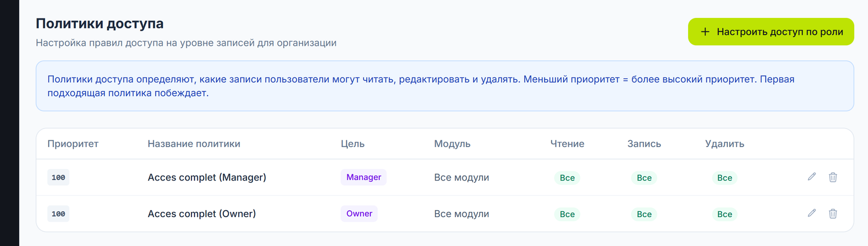Image resolution: width=868 pixels, height=246 pixels.
Task: Delete the 'Acces complet (Owner)' policy with its trash icon
Action: click(833, 214)
